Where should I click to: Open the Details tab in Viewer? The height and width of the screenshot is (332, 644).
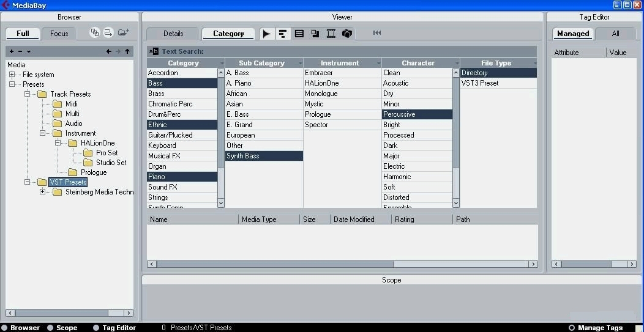173,34
